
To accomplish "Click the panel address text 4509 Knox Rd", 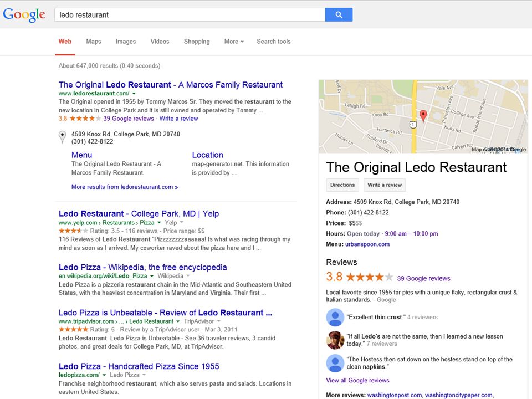I will [406, 202].
